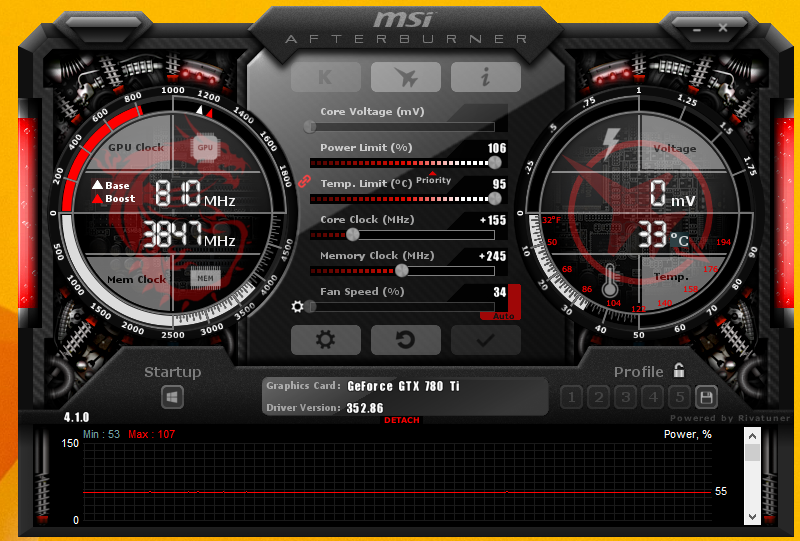Open the information i button

point(486,77)
